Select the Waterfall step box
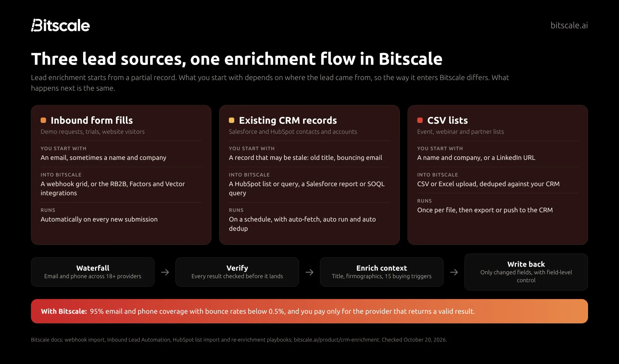 [x=93, y=272]
